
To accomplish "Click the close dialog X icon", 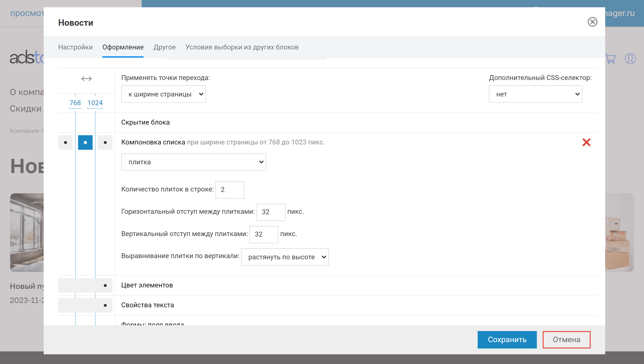I will point(593,21).
